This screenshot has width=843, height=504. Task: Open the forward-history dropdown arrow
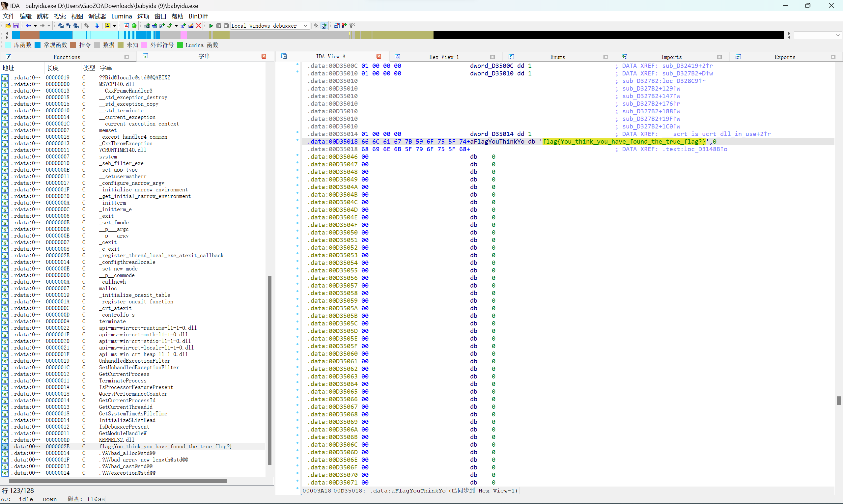(x=49, y=26)
